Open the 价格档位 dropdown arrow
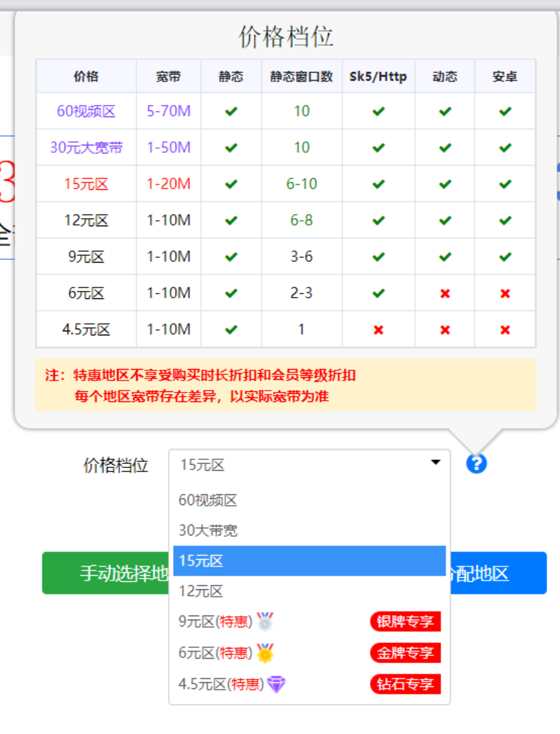The height and width of the screenshot is (734, 560). tap(435, 463)
